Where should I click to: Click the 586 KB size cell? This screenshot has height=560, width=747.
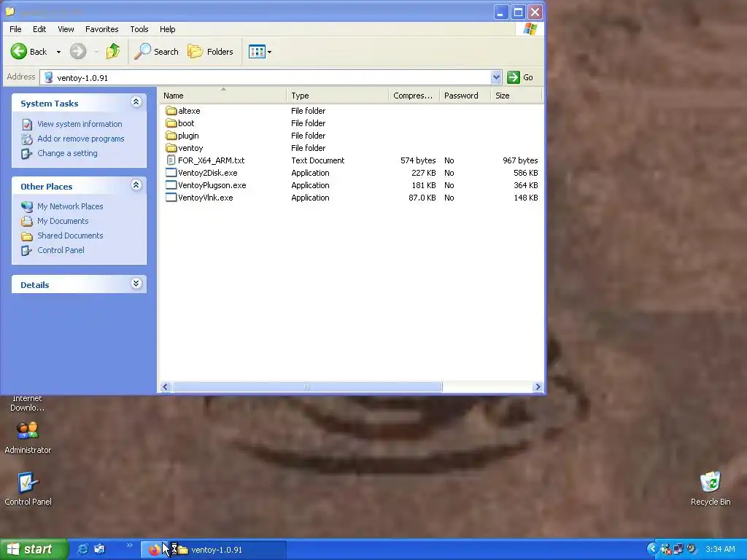(525, 173)
